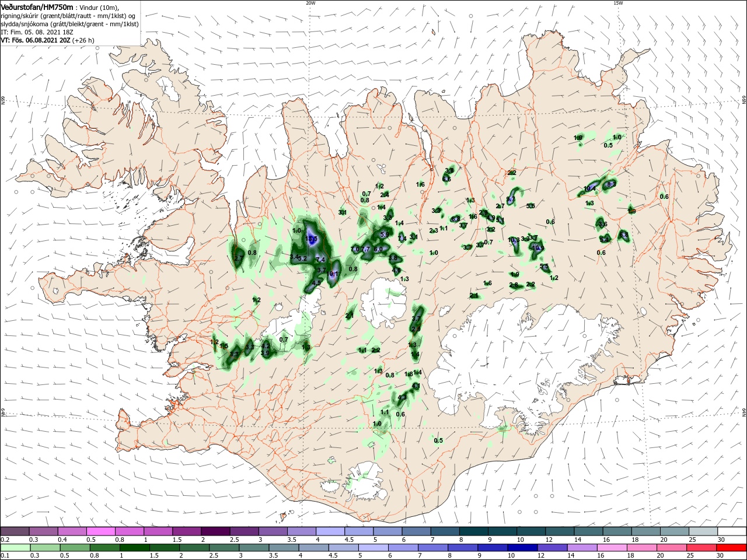
Task: Click the 13.5 precipitation value on the map
Action: [311, 239]
